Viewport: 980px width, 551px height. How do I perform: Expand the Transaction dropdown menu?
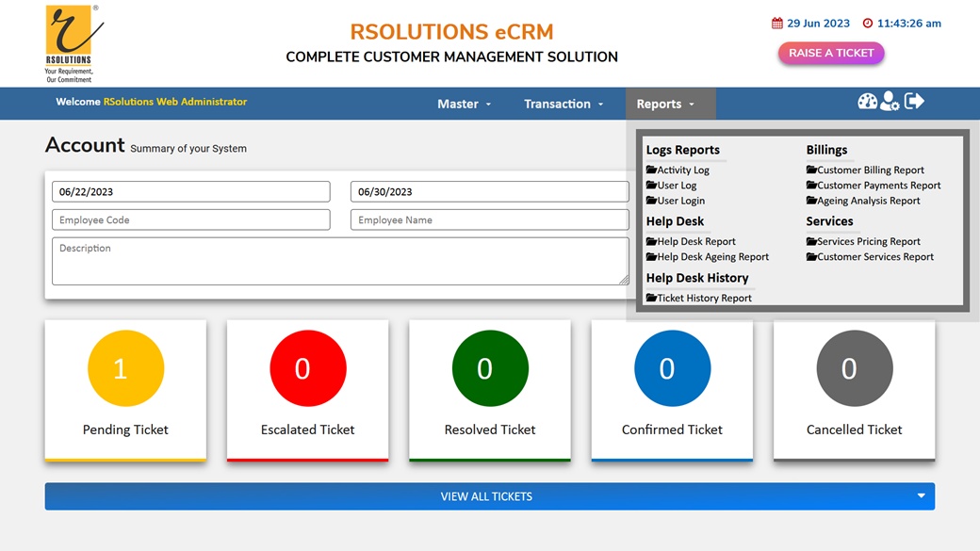tap(563, 104)
